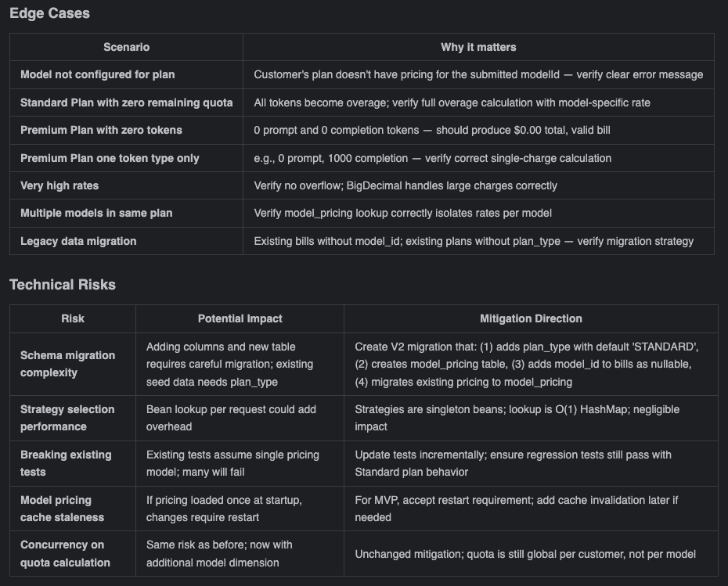This screenshot has height=586, width=728.
Task: Click the Breaking existing tests risk cell
Action: (x=66, y=463)
